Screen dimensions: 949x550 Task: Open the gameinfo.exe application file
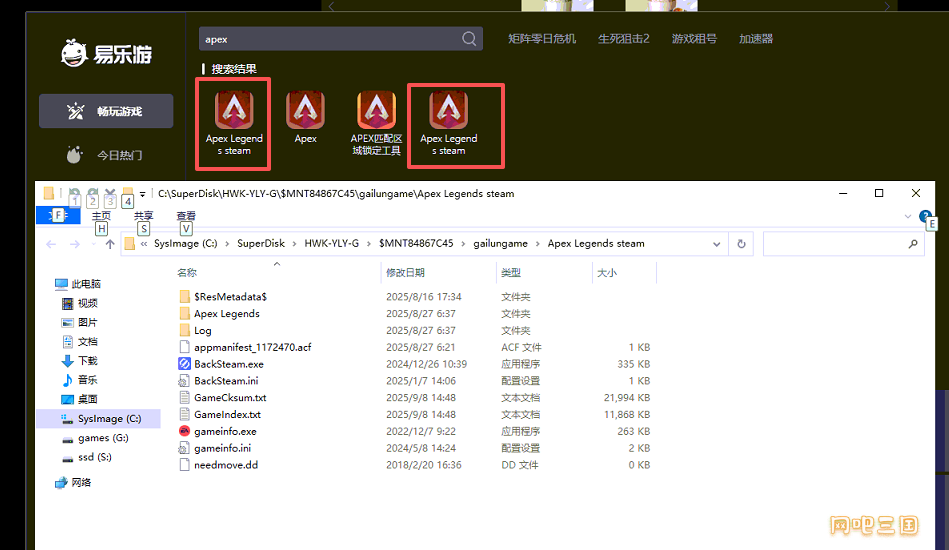pyautogui.click(x=225, y=431)
